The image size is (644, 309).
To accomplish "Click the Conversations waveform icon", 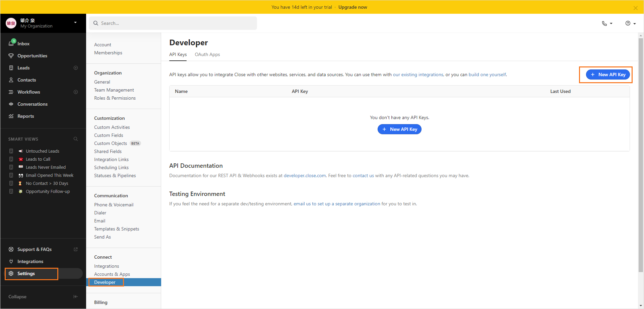I will [11, 104].
